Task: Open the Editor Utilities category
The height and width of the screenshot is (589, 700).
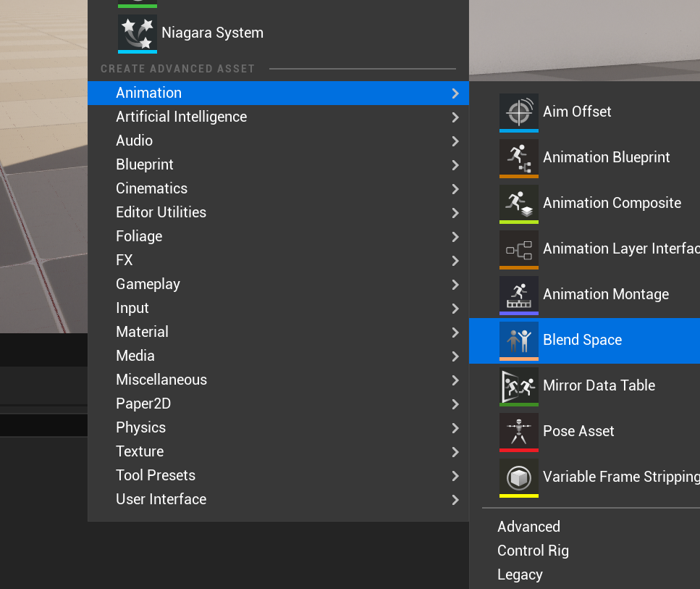Action: pos(278,213)
